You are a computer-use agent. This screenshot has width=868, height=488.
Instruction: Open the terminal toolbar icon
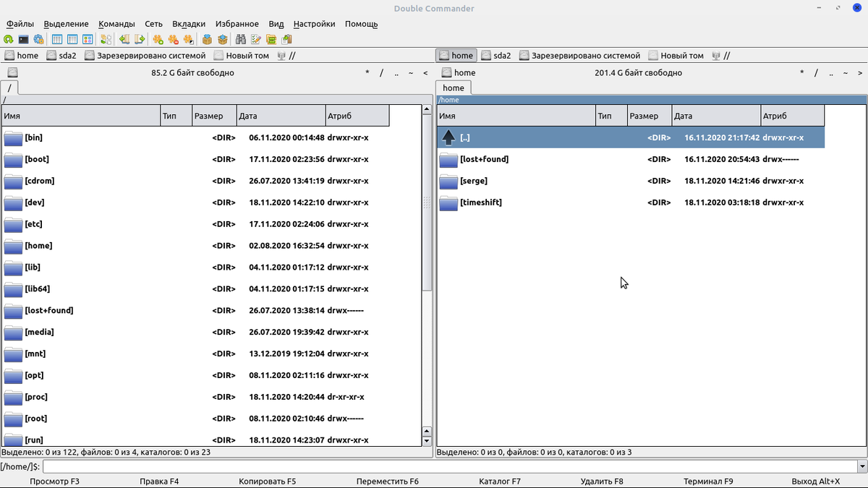pos(23,40)
